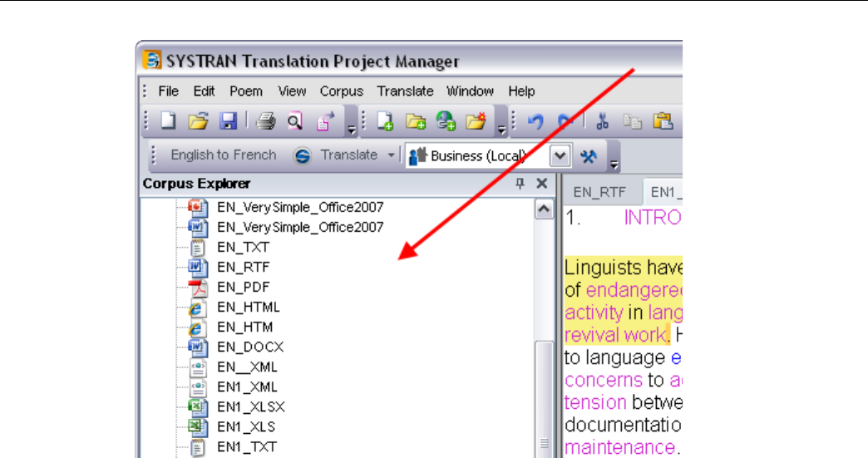
Task: Select the EN_VerySimple_Office2007 Word file
Action: [x=300, y=228]
